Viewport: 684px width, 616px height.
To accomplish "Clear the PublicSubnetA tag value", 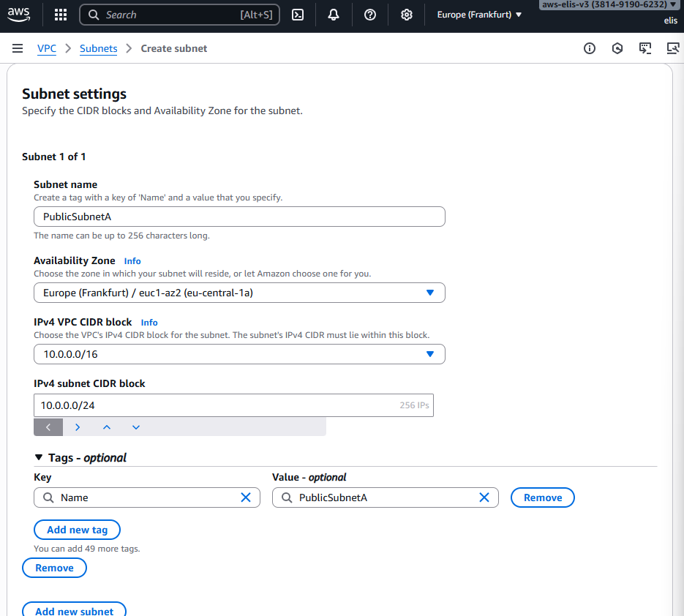I will pyautogui.click(x=484, y=497).
